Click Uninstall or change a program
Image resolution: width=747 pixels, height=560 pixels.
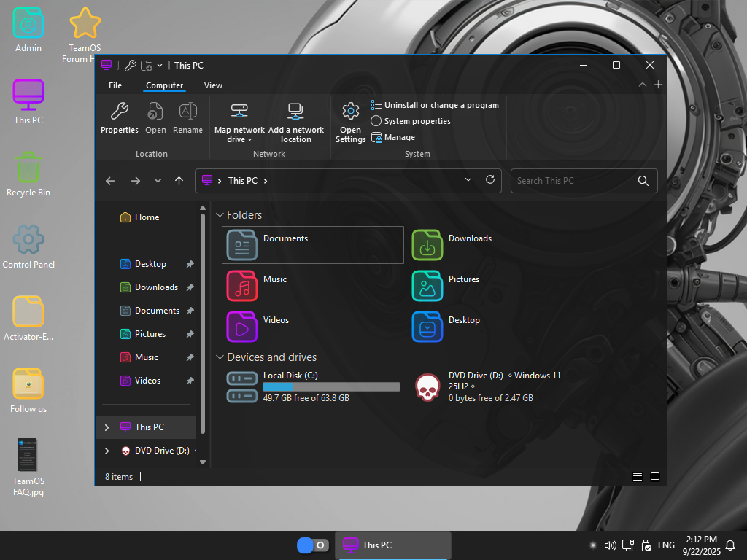[x=435, y=105]
